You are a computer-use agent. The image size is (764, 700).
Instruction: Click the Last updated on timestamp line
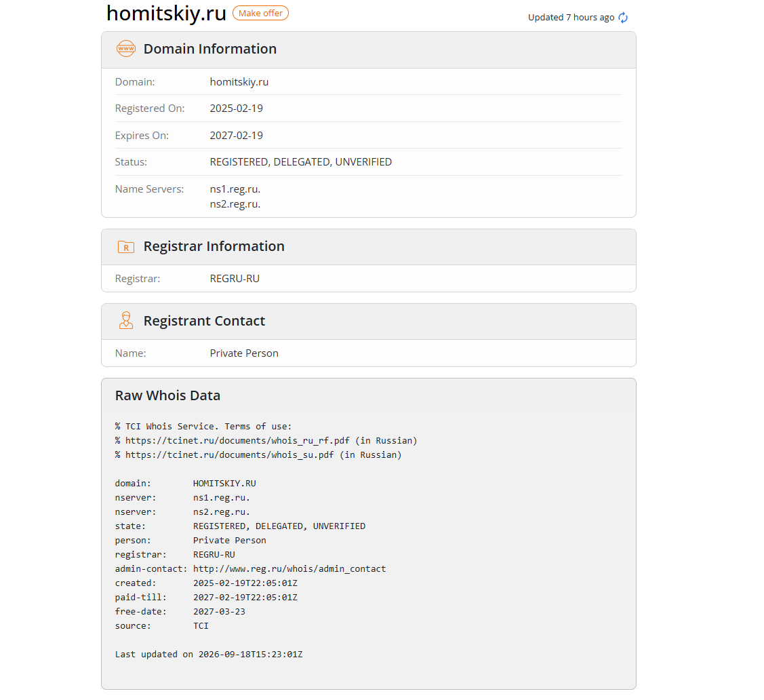click(x=209, y=654)
